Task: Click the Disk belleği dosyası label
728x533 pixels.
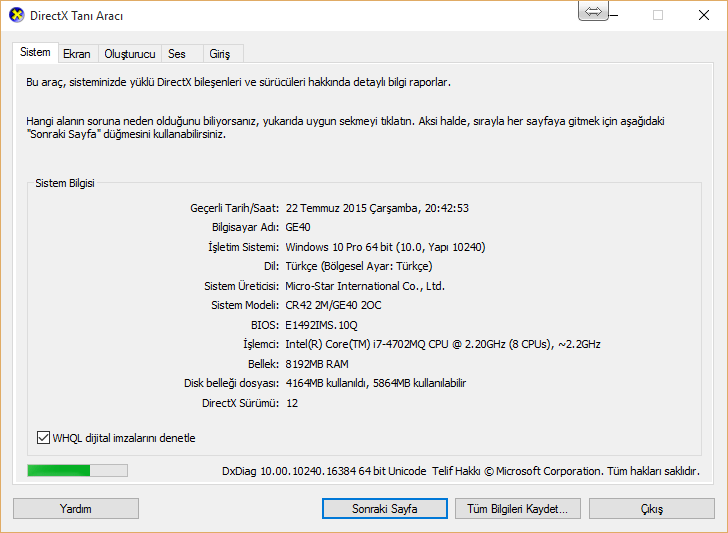Action: click(x=232, y=384)
